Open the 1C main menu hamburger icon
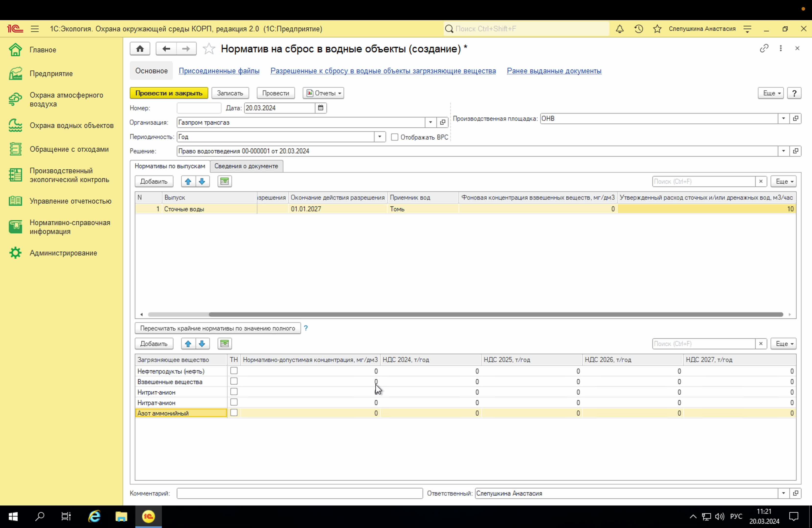The width and height of the screenshot is (812, 528). click(34, 29)
